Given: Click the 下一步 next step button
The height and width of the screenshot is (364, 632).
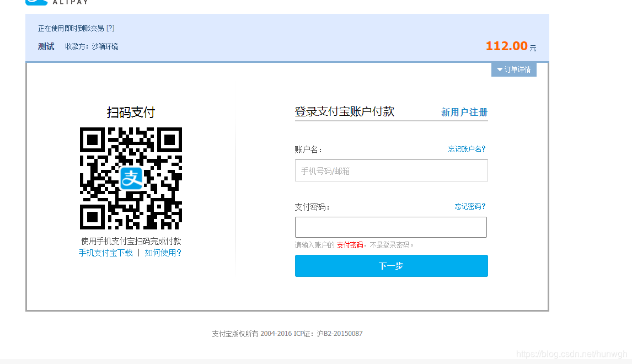Looking at the screenshot, I should point(392,266).
